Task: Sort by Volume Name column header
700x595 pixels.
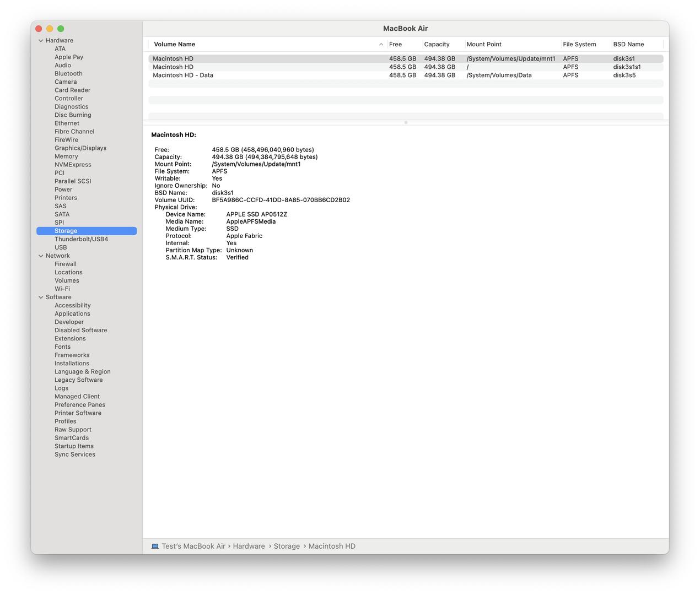Action: tap(174, 44)
